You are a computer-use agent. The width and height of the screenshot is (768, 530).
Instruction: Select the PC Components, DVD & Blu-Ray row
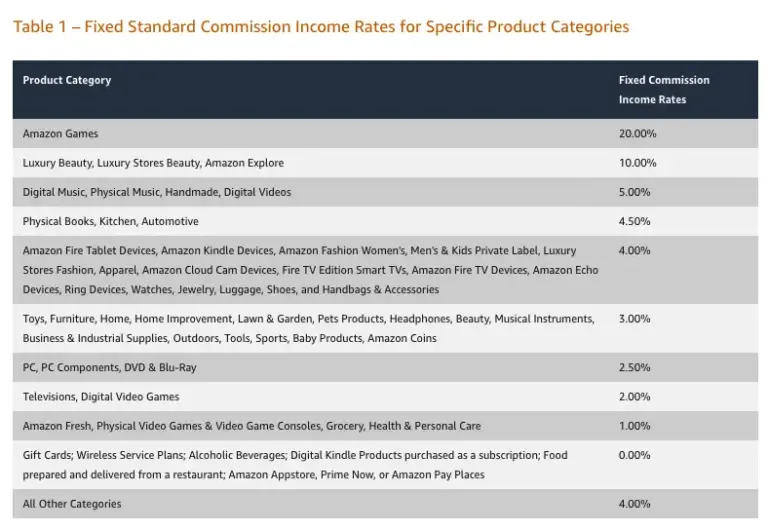coord(110,367)
